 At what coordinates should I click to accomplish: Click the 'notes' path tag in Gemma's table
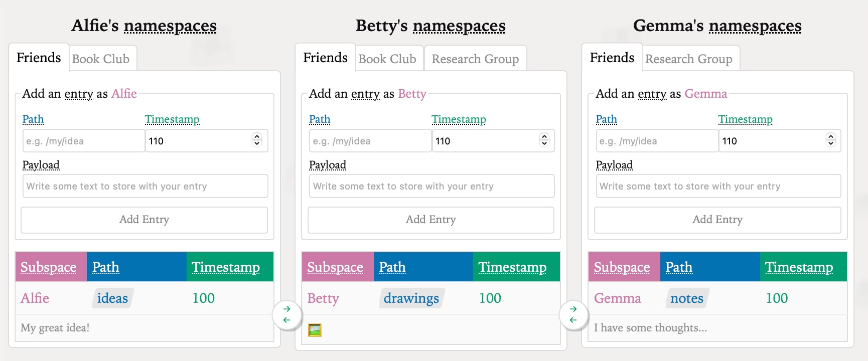[x=687, y=298]
